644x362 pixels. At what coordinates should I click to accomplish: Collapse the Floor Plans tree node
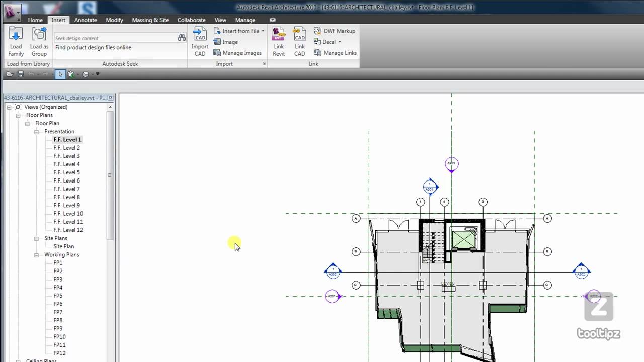coord(19,115)
